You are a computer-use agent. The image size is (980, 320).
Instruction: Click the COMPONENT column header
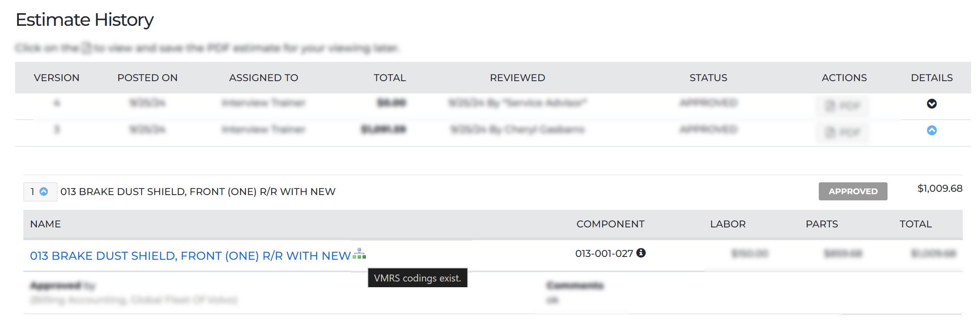tap(610, 224)
